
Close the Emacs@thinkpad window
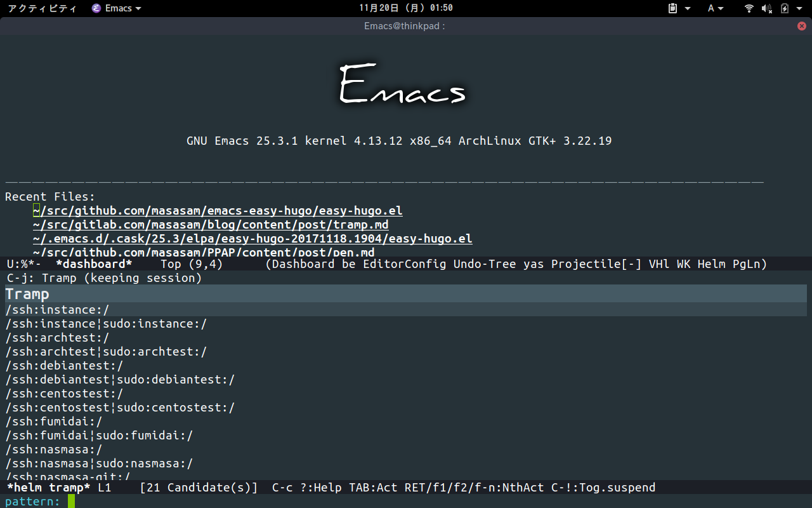(802, 26)
